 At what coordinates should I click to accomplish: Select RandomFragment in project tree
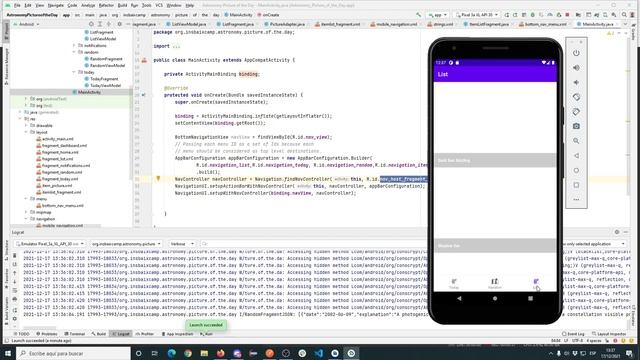click(x=106, y=59)
